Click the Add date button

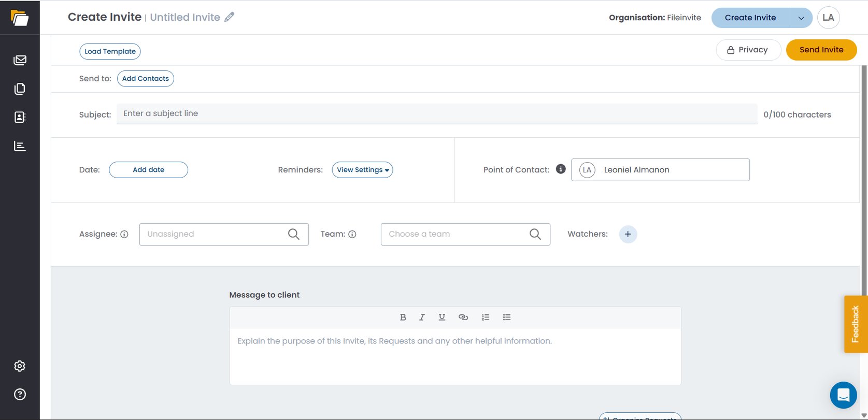click(148, 170)
